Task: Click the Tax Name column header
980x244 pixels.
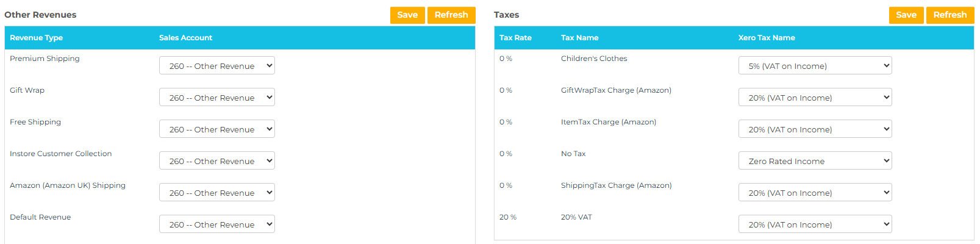Action: tap(579, 38)
